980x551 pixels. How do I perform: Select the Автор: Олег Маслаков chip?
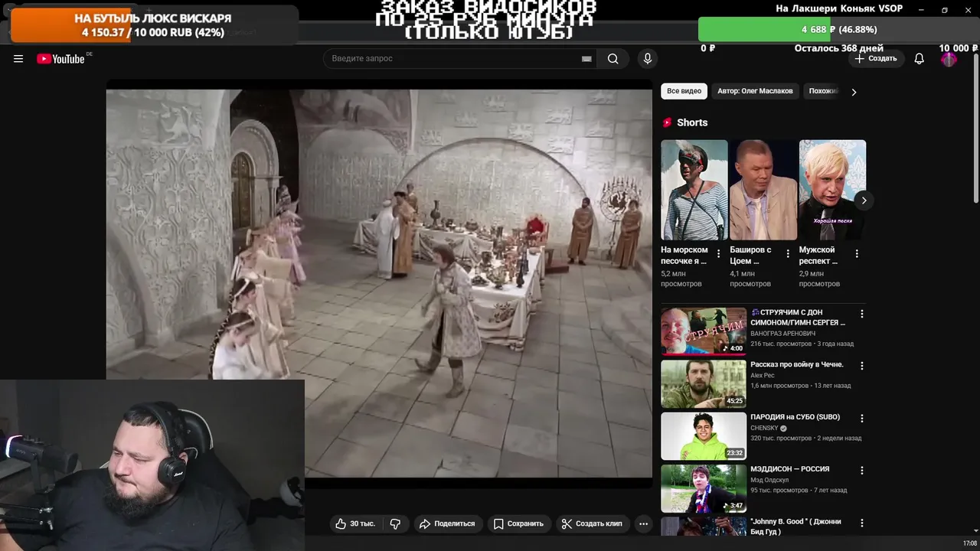tap(755, 91)
